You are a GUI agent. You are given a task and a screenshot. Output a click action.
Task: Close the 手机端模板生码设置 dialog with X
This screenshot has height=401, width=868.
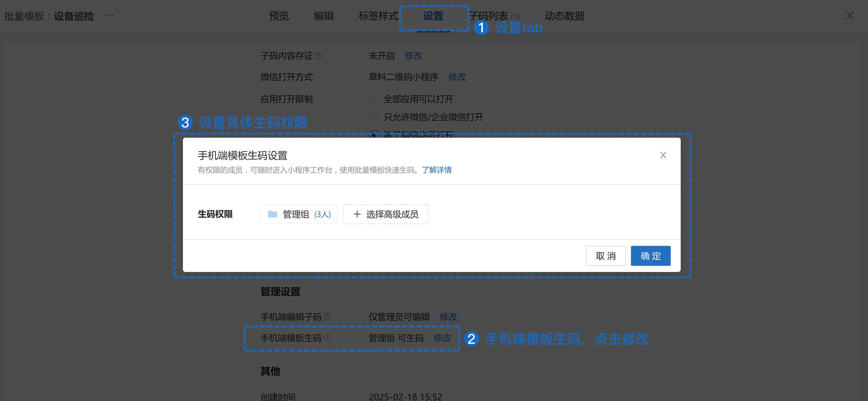coord(663,155)
